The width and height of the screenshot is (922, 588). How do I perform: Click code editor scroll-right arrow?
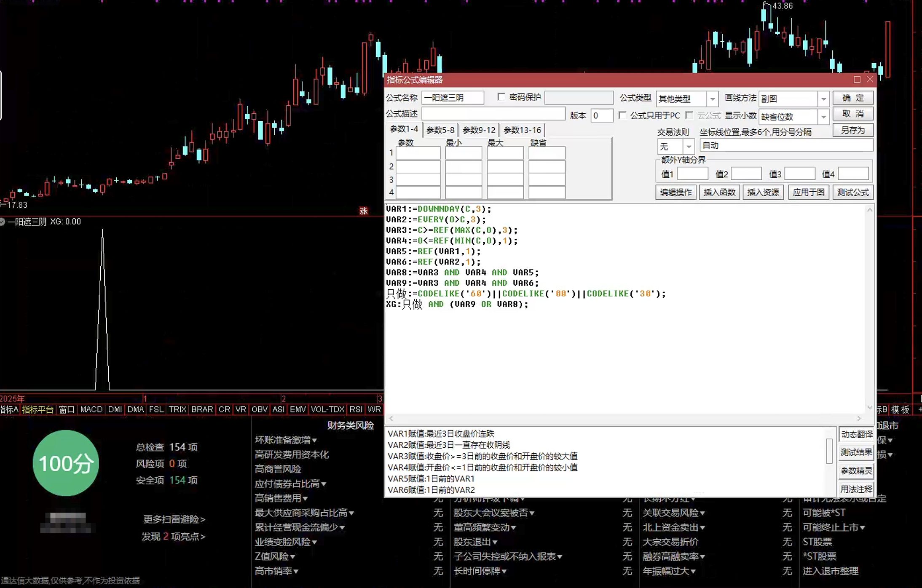[x=859, y=418]
